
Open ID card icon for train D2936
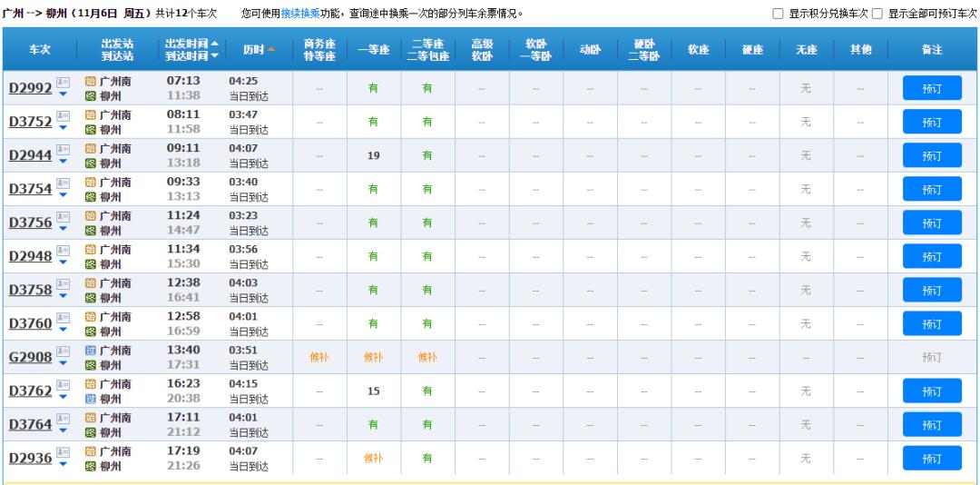coord(64,452)
